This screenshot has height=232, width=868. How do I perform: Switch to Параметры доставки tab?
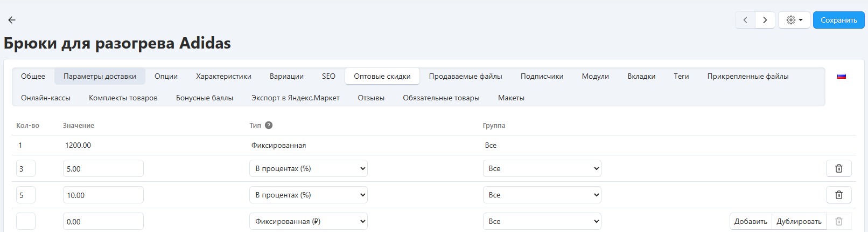(100, 76)
